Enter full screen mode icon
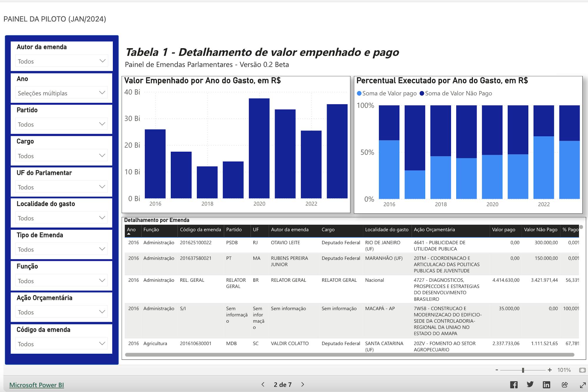Screen dimensions: 588x392 tap(582, 385)
